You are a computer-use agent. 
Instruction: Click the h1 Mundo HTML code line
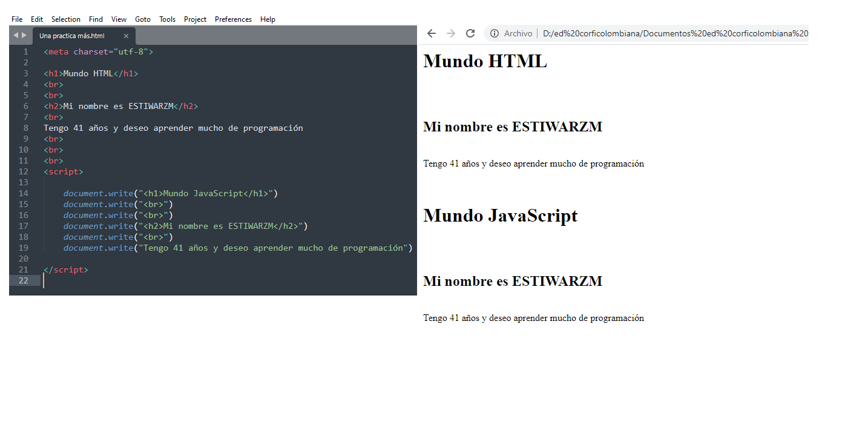click(91, 73)
